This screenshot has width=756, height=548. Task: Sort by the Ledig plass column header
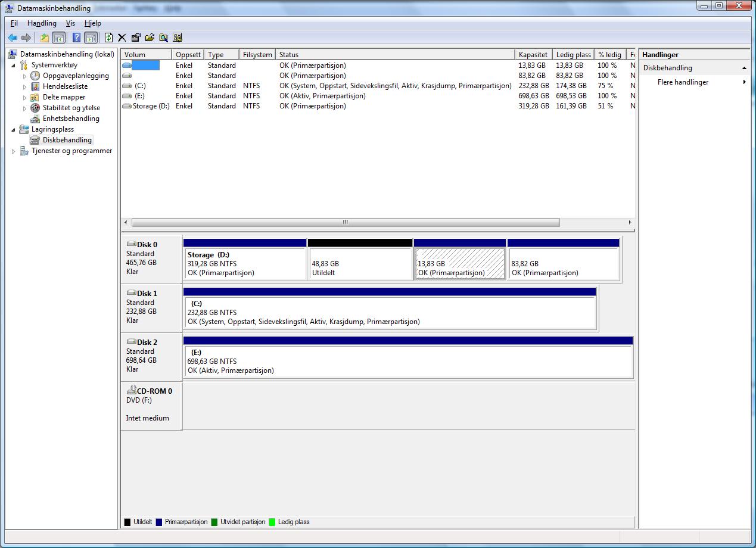(x=573, y=54)
